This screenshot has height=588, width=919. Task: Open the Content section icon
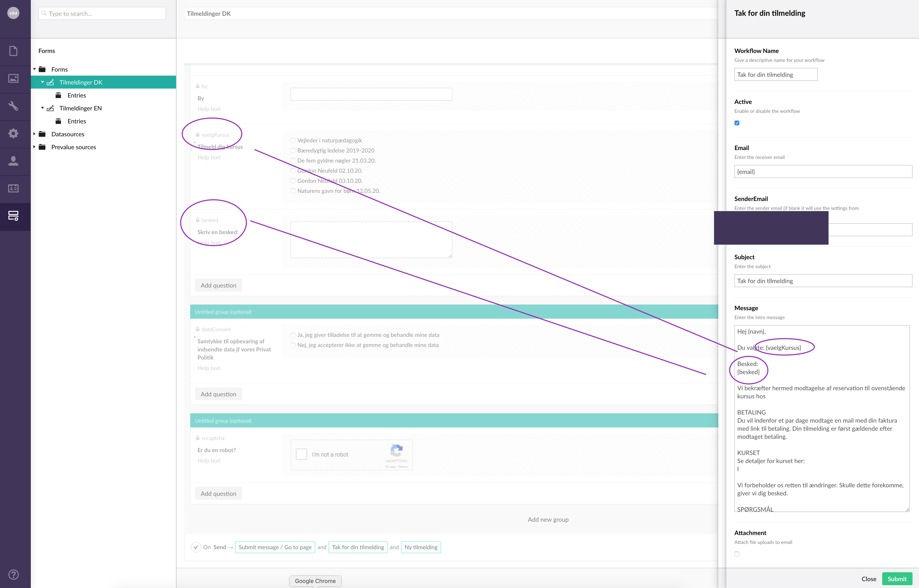[x=13, y=51]
